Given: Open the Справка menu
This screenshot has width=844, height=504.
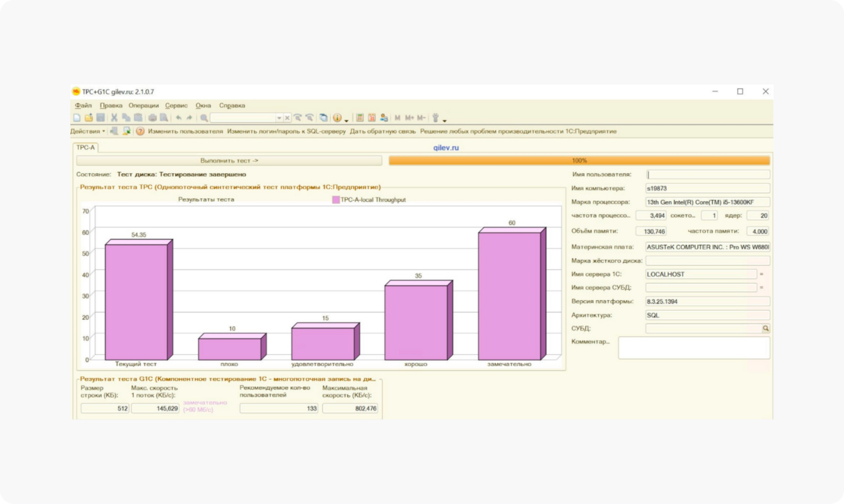Looking at the screenshot, I should pos(232,105).
